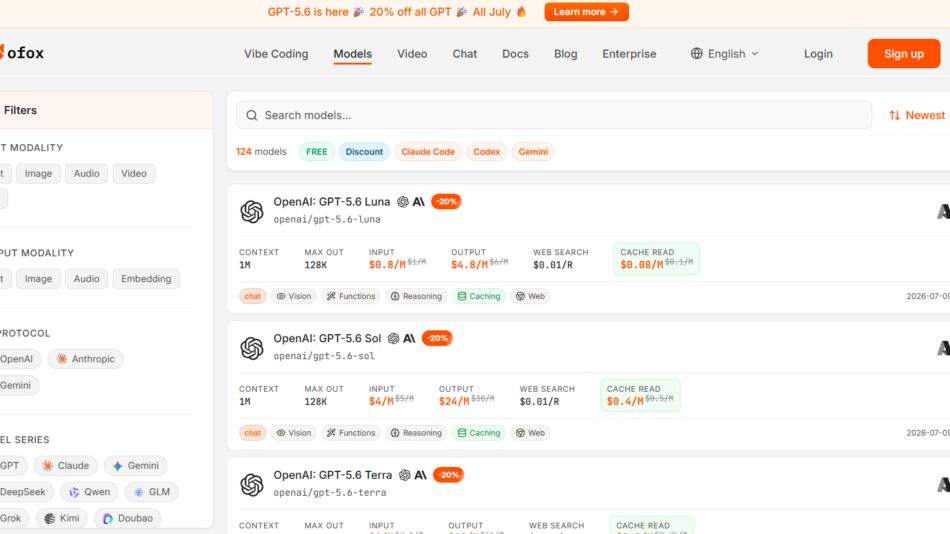Toggle the Gemini chip next to Codex
This screenshot has width=950, height=534.
[x=533, y=152]
